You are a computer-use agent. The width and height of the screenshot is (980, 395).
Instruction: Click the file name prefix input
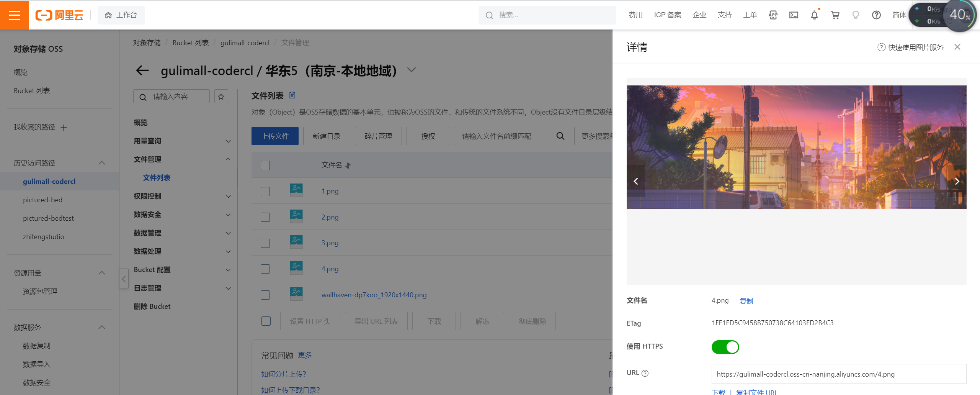pyautogui.click(x=503, y=136)
